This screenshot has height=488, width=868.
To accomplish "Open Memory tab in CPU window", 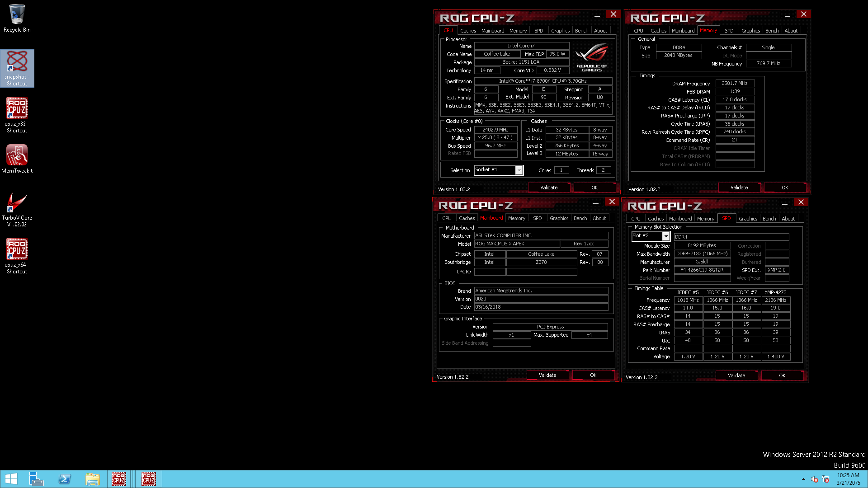I will point(518,31).
